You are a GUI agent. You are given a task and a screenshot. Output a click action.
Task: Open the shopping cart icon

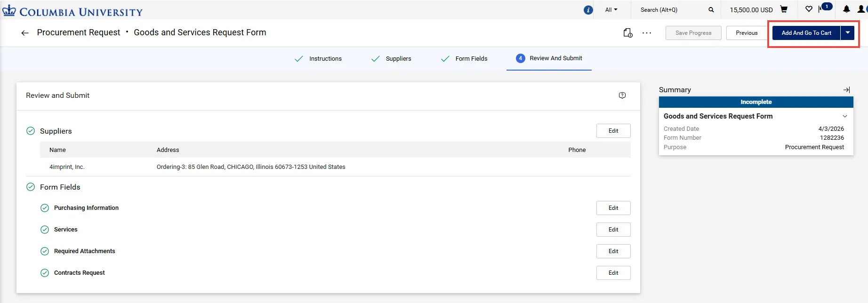click(x=784, y=9)
